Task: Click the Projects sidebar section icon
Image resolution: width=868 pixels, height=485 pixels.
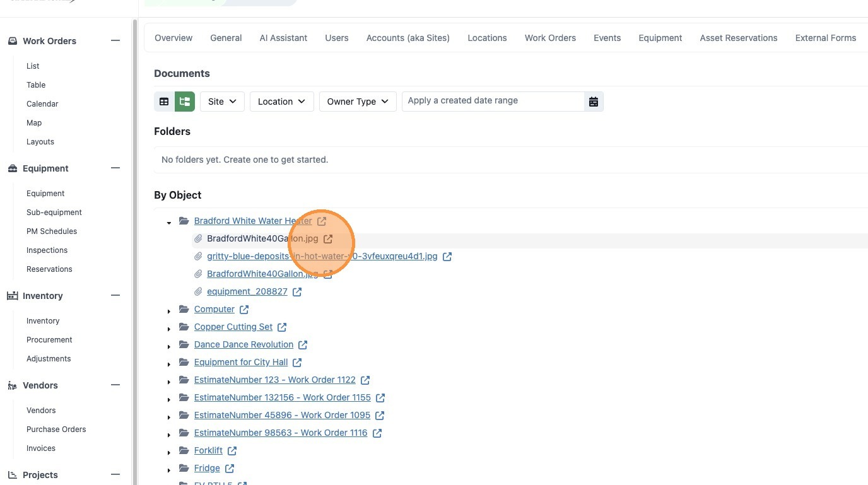Action: (x=12, y=475)
